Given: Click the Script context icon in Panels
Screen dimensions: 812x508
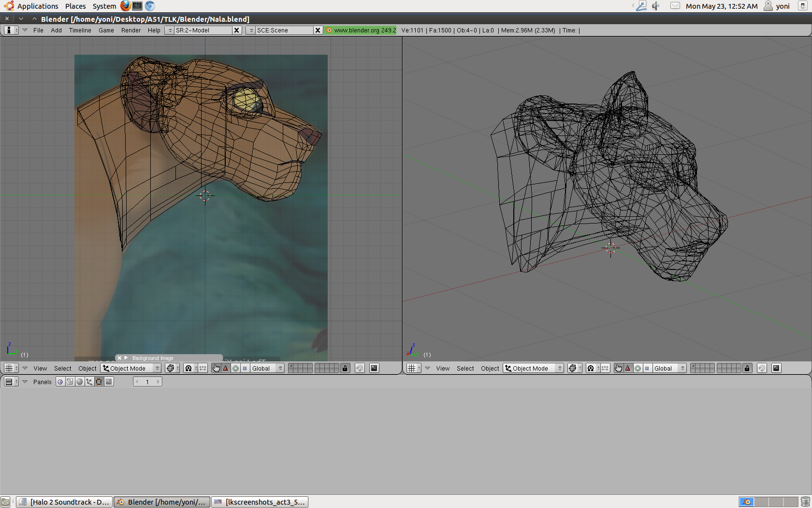Looking at the screenshot, I should [70, 382].
